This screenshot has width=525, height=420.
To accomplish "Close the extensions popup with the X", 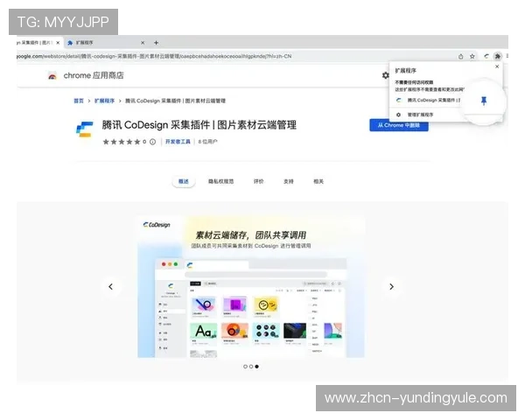I will [497, 66].
